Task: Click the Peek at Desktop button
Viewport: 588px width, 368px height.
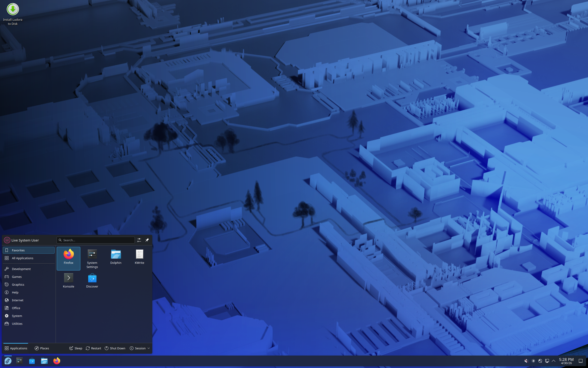Action: coord(580,361)
